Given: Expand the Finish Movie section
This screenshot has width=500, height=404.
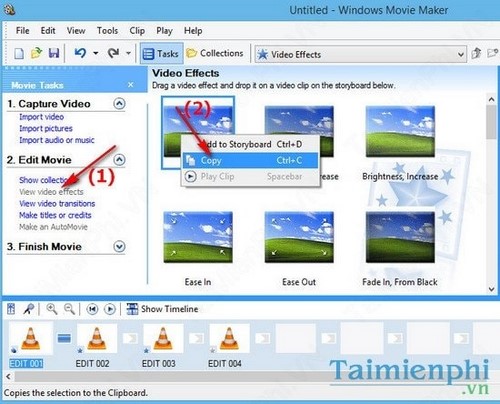Looking at the screenshot, I should click(x=119, y=247).
